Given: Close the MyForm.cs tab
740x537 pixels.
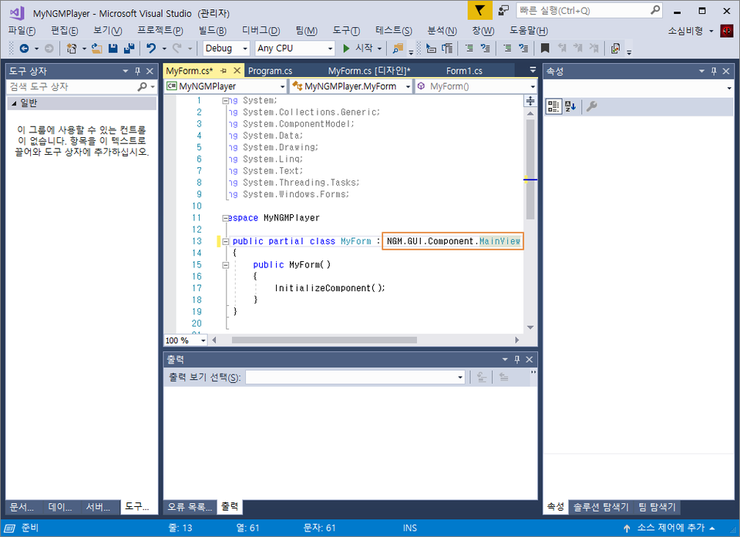Looking at the screenshot, I should coord(237,71).
